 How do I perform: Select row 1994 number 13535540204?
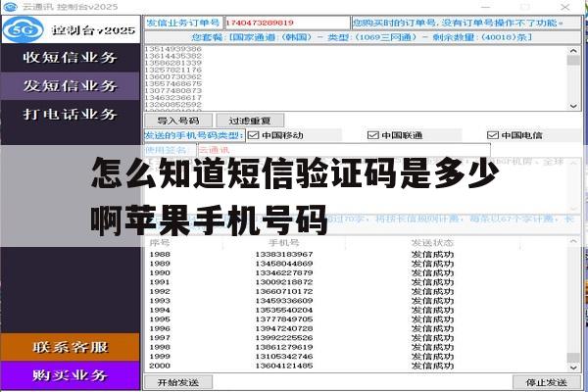pyautogui.click(x=284, y=310)
